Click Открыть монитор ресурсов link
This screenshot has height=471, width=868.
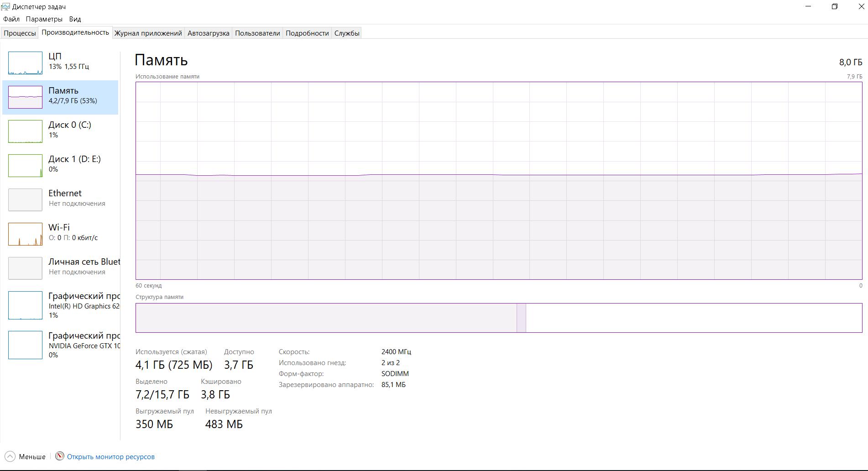click(110, 456)
